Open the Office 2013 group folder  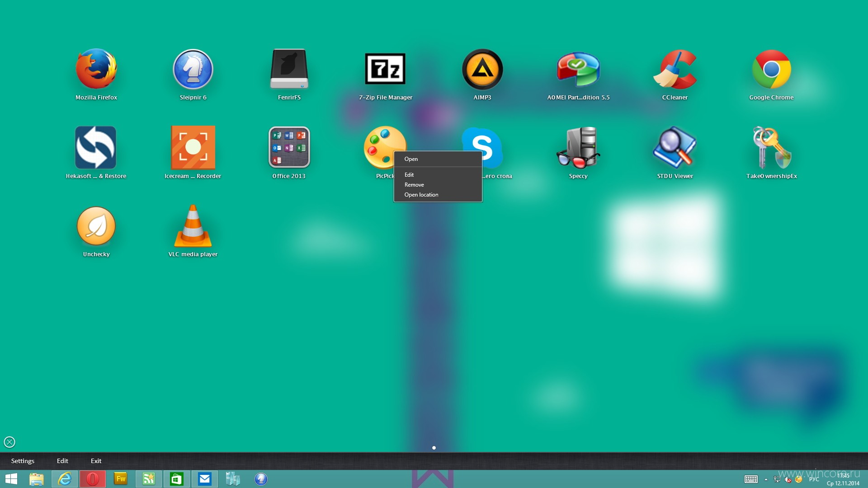(x=289, y=147)
